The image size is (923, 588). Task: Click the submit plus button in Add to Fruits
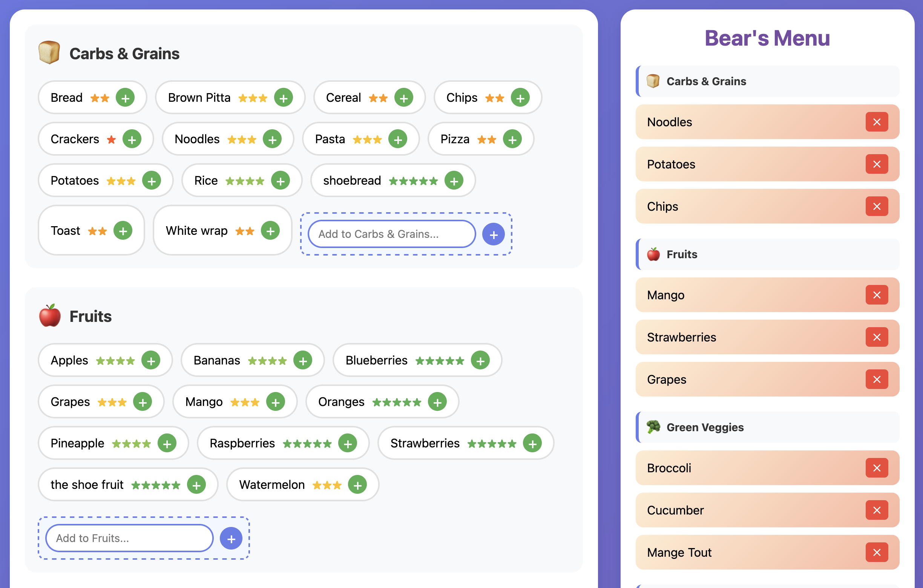(230, 538)
